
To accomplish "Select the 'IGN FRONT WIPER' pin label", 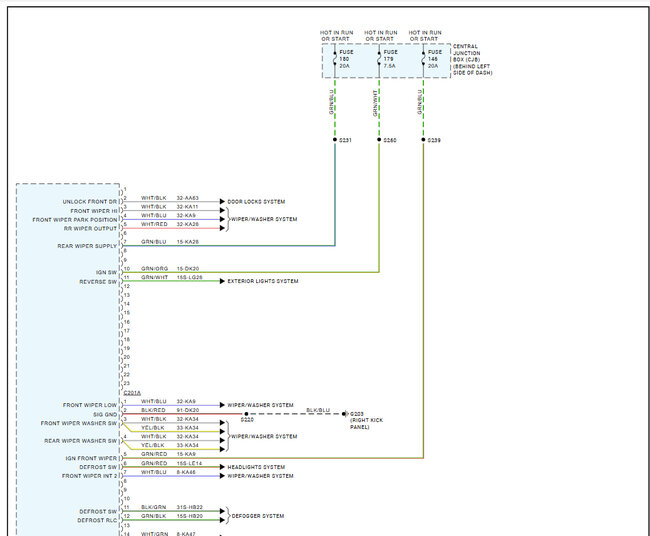I will [x=91, y=458].
